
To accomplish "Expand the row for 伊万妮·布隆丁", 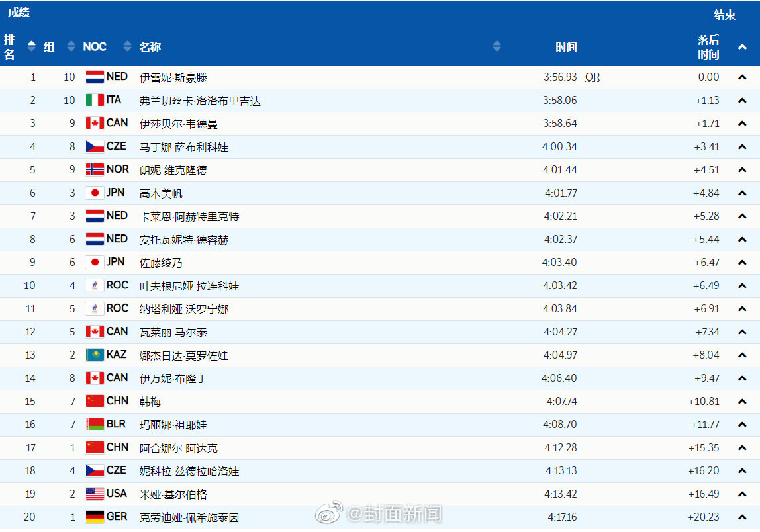I will click(742, 378).
